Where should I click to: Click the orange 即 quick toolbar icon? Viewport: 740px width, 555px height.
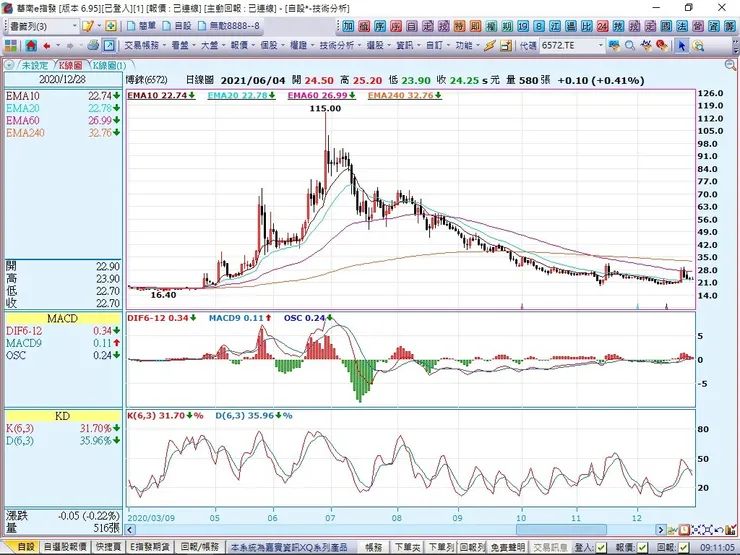click(475, 26)
